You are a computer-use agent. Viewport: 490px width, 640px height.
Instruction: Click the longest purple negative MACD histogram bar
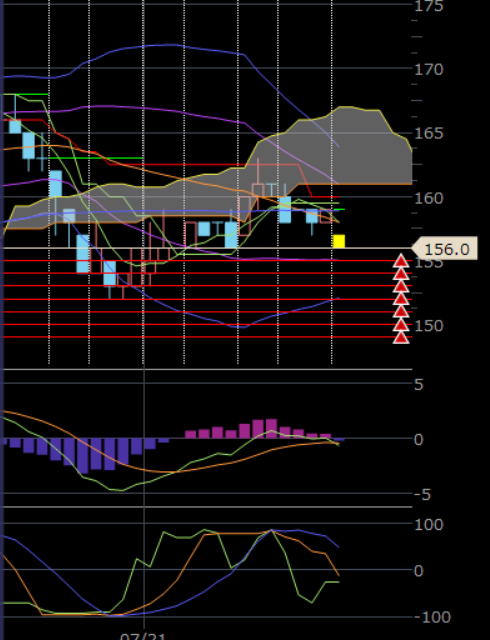[x=83, y=456]
